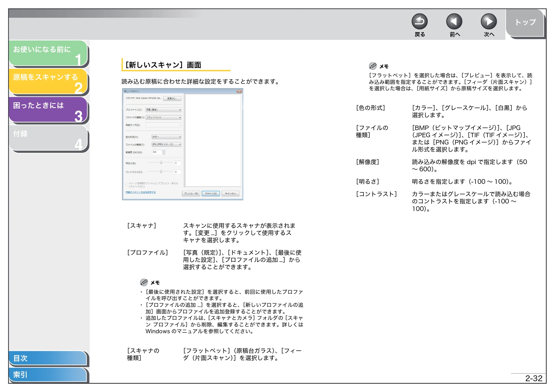Go to the 目次 contents button

[47, 358]
